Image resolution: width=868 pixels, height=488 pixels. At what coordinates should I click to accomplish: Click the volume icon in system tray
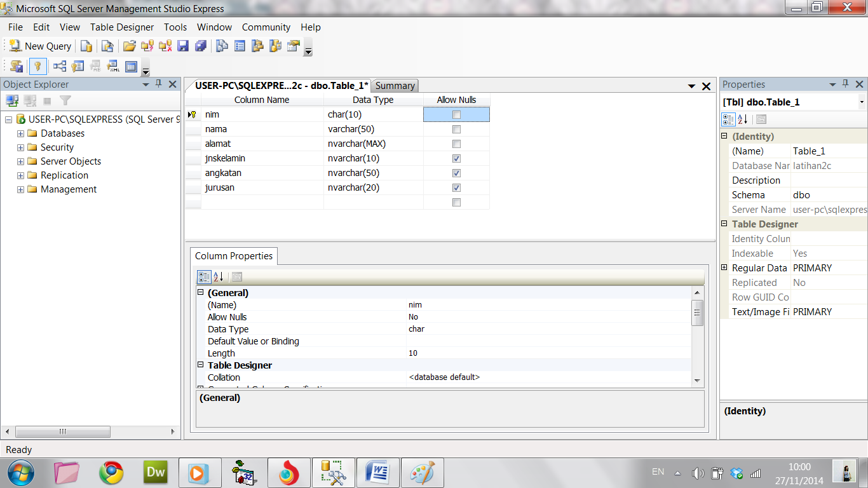coord(698,473)
